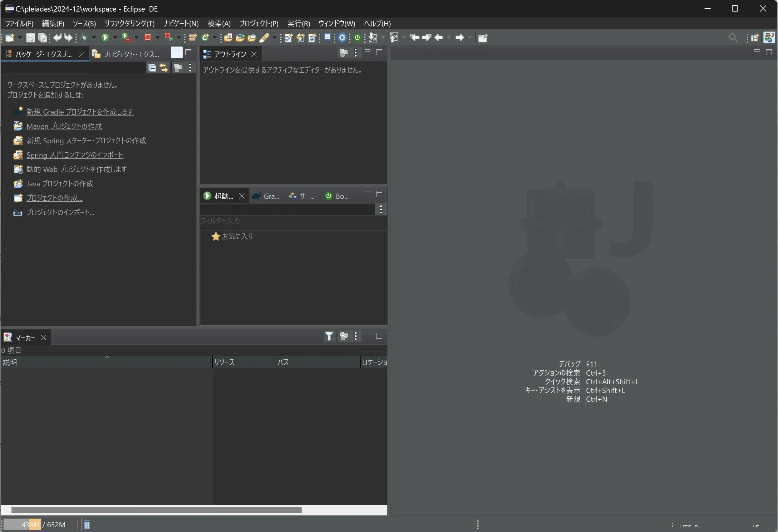Image resolution: width=778 pixels, height=532 pixels.
Task: Open the ウィンドウ(W) menu
Action: [x=337, y=23]
